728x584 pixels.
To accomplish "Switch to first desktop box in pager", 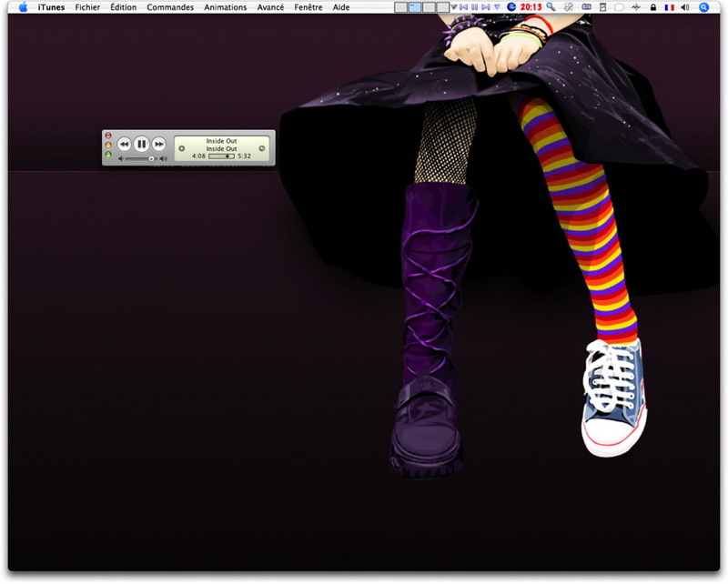I will [x=400, y=7].
